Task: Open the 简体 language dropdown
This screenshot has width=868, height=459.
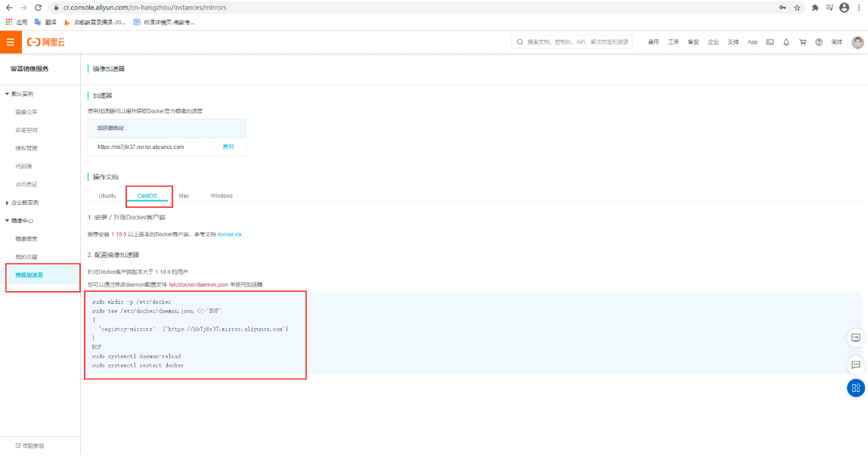Action: 837,42
